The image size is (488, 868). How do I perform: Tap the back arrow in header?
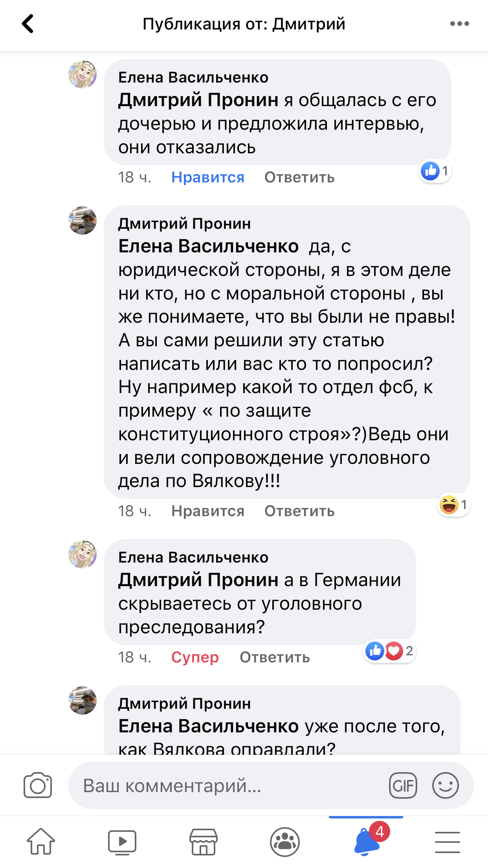[28, 24]
